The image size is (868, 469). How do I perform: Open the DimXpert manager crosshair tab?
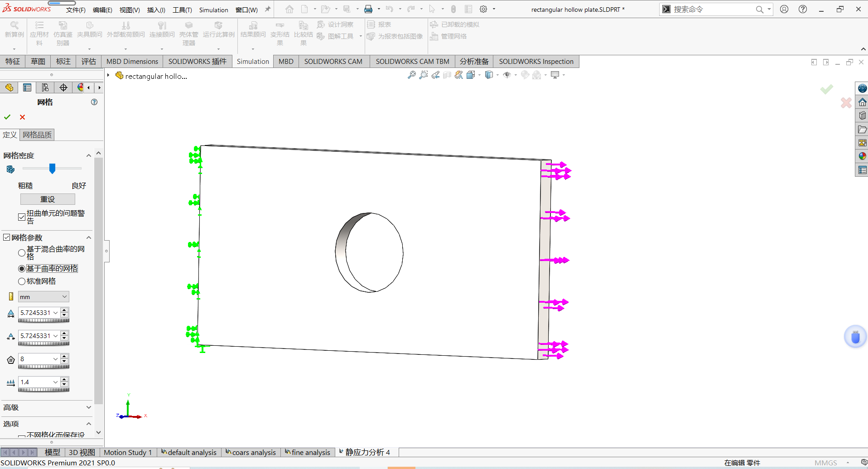63,87
